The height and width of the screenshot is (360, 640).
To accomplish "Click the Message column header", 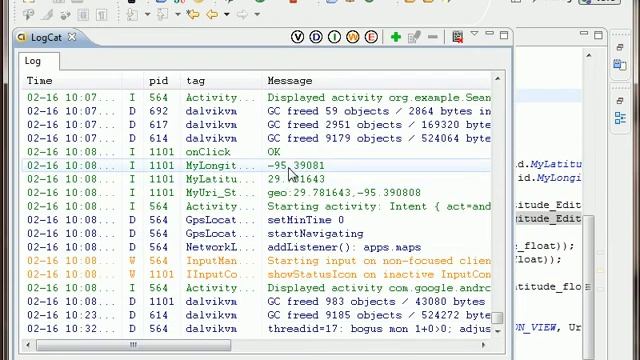I will coord(376,81).
